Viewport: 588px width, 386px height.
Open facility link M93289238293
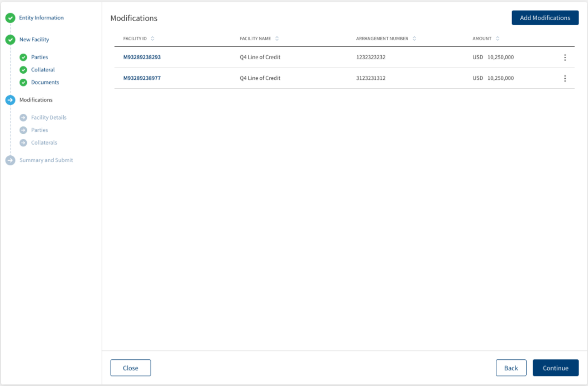click(142, 57)
